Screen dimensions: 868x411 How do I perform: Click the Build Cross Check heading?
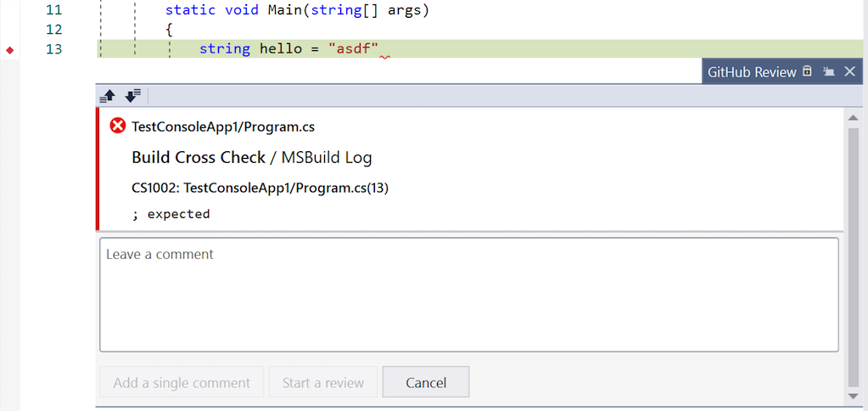199,157
